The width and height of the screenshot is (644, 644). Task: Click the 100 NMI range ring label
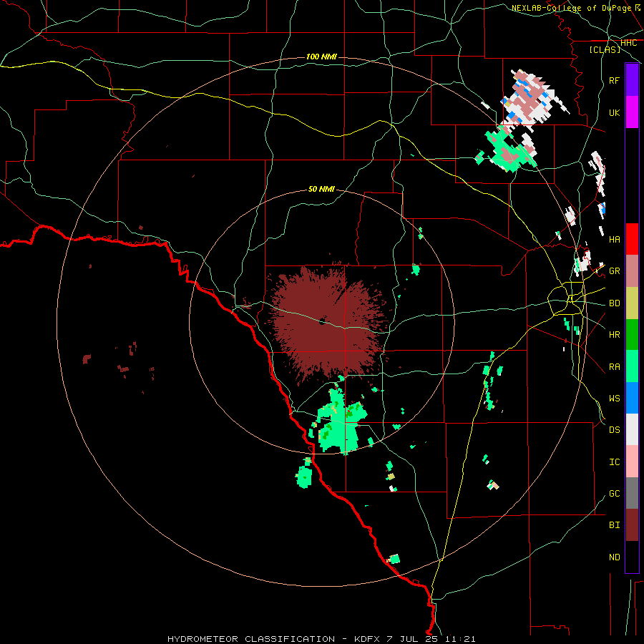click(x=321, y=57)
